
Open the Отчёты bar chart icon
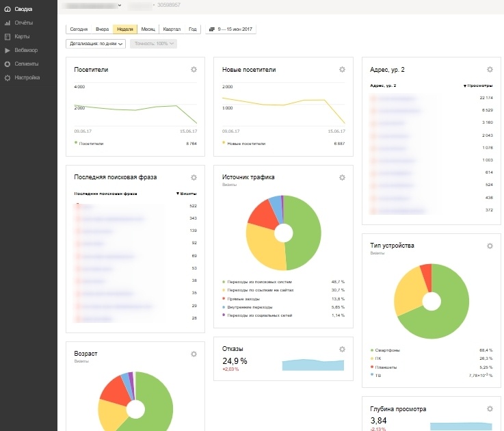[8, 23]
